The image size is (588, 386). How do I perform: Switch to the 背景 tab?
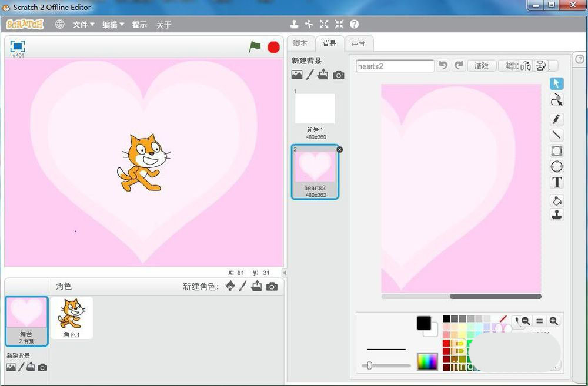pyautogui.click(x=329, y=43)
